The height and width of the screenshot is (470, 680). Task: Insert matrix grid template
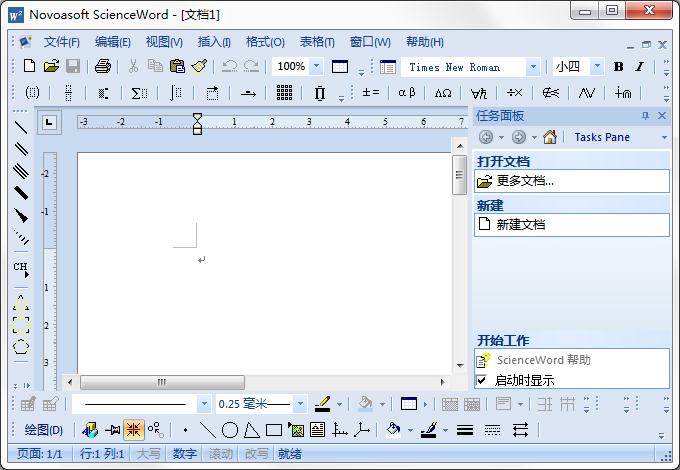click(x=284, y=92)
